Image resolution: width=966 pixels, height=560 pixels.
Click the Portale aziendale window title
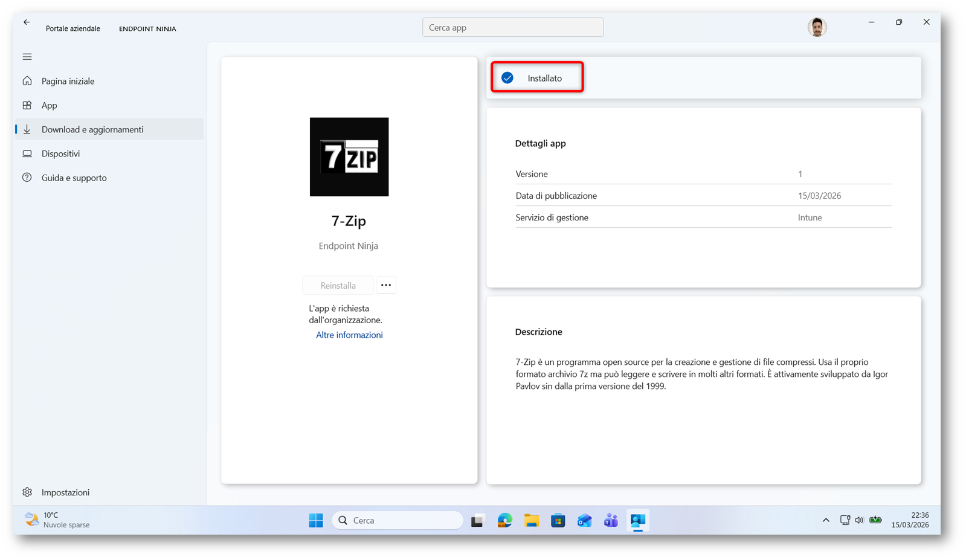tap(73, 28)
